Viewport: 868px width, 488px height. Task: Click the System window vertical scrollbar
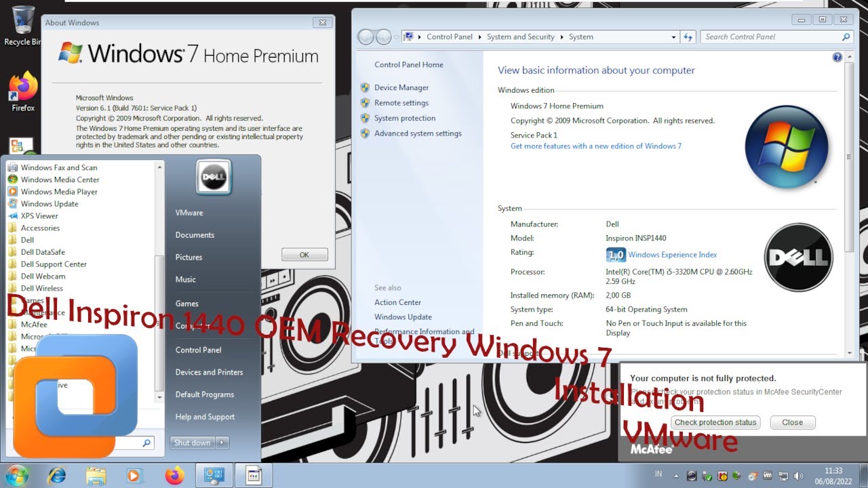pyautogui.click(x=850, y=157)
